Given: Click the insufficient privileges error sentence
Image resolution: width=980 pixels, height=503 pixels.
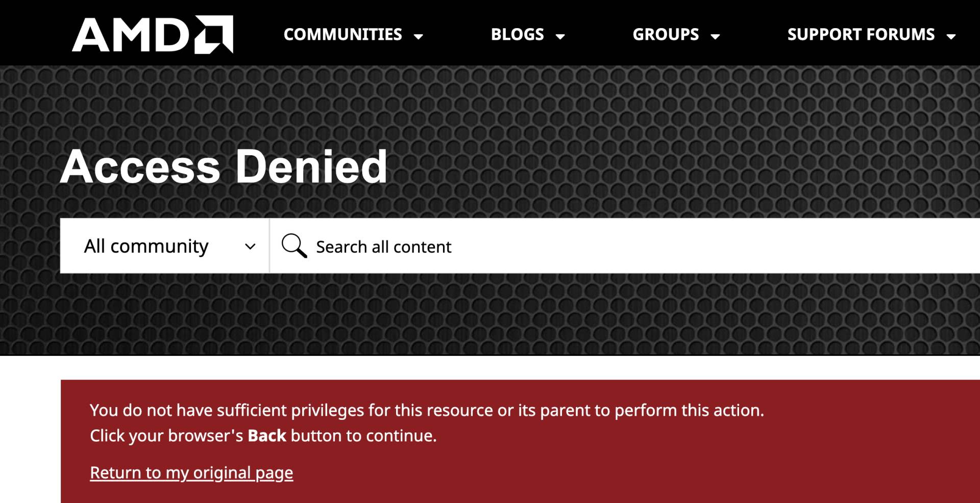Looking at the screenshot, I should 427,410.
